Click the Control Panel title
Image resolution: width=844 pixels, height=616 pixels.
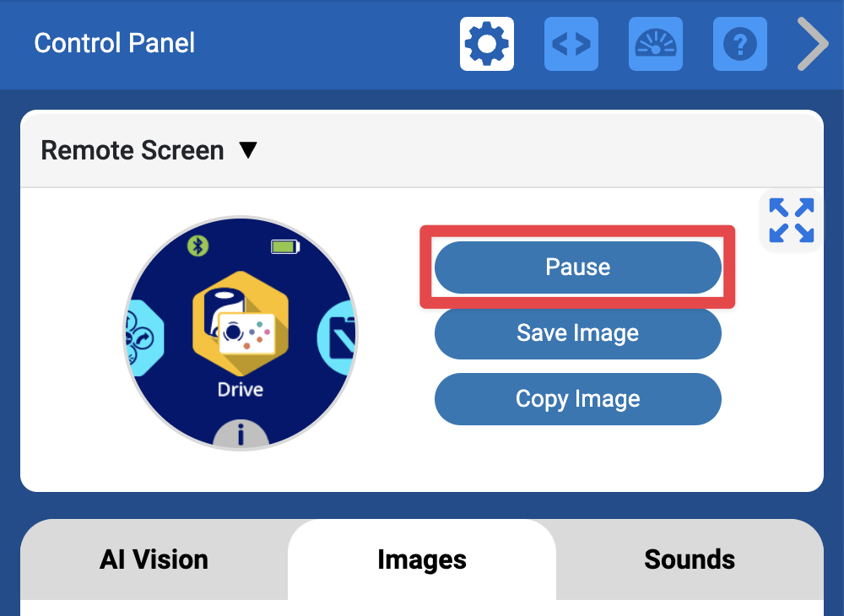click(114, 44)
